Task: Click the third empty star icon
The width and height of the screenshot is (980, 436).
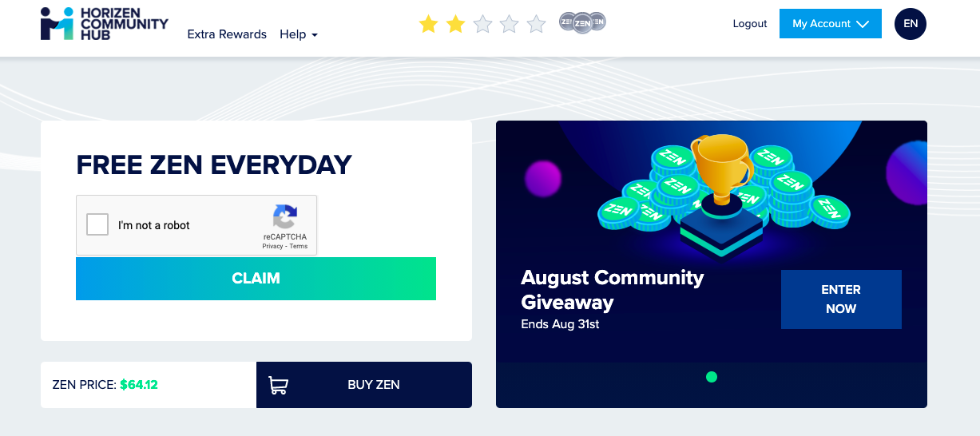Action: tap(482, 24)
